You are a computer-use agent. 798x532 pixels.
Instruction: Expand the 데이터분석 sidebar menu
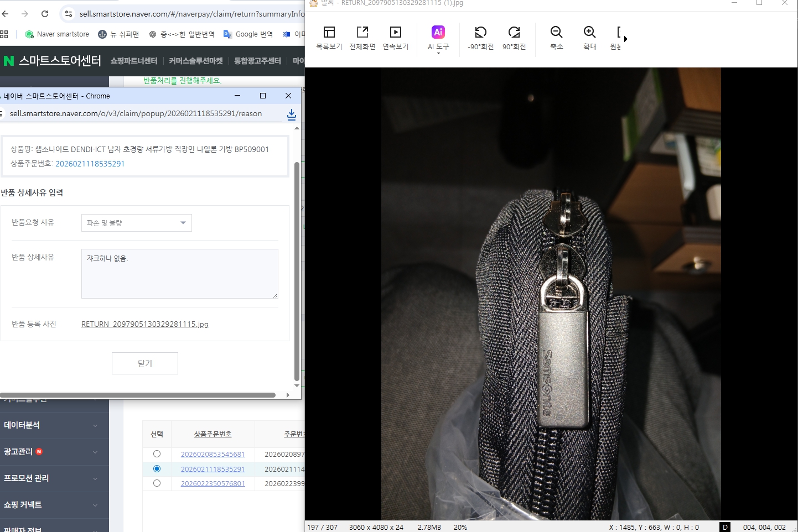click(x=50, y=425)
